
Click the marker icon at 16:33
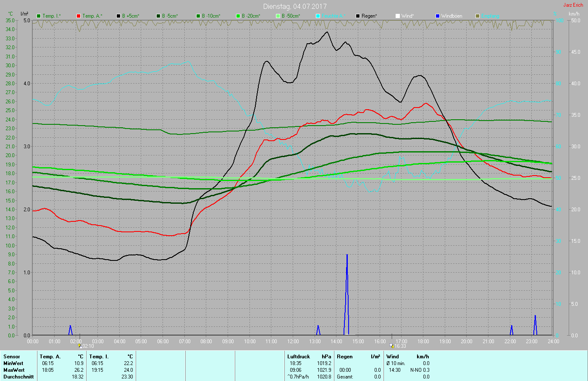click(392, 346)
